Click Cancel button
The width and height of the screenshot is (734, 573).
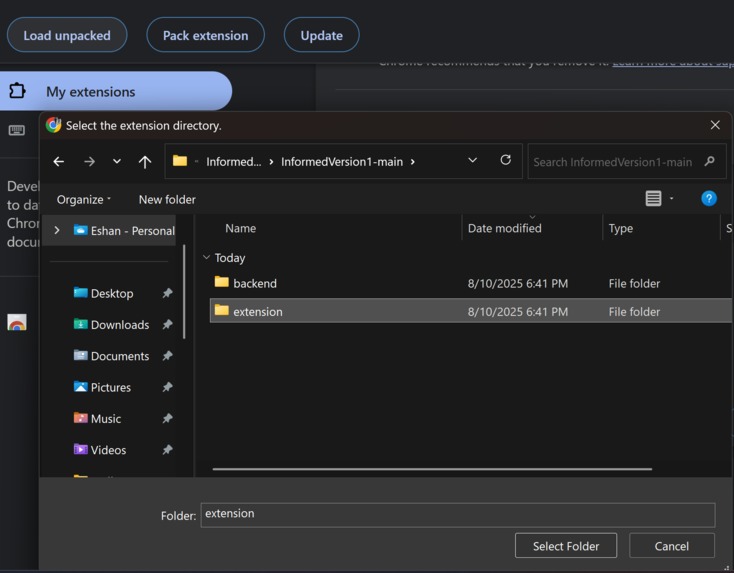[672, 546]
